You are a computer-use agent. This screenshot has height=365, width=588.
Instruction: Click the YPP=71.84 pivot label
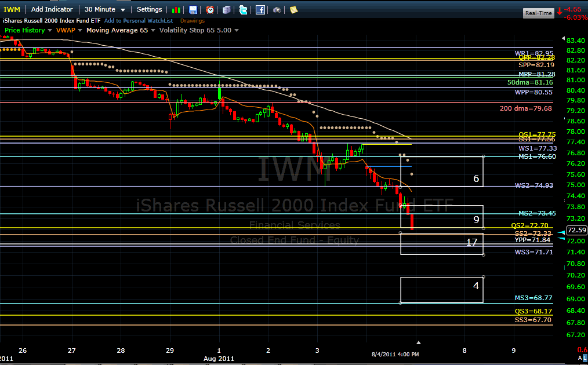(532, 240)
